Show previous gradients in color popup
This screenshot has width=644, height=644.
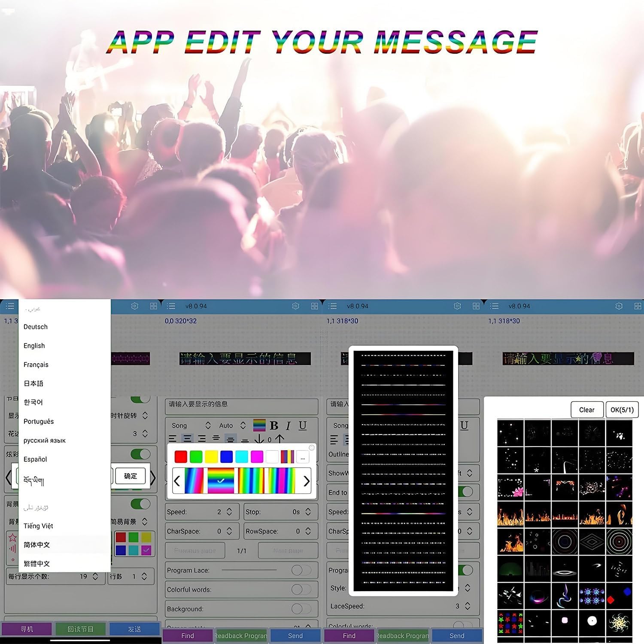[177, 481]
